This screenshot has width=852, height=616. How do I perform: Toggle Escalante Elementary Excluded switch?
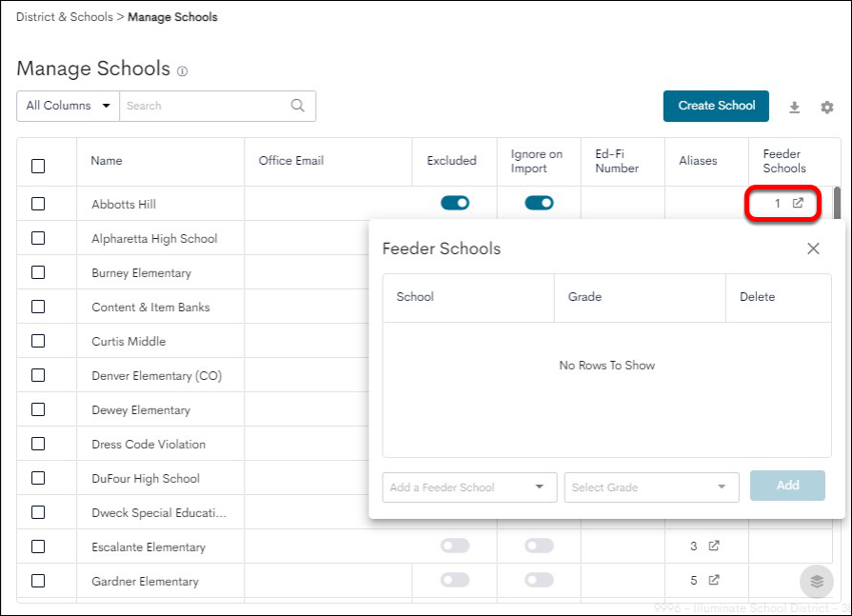tap(455, 546)
